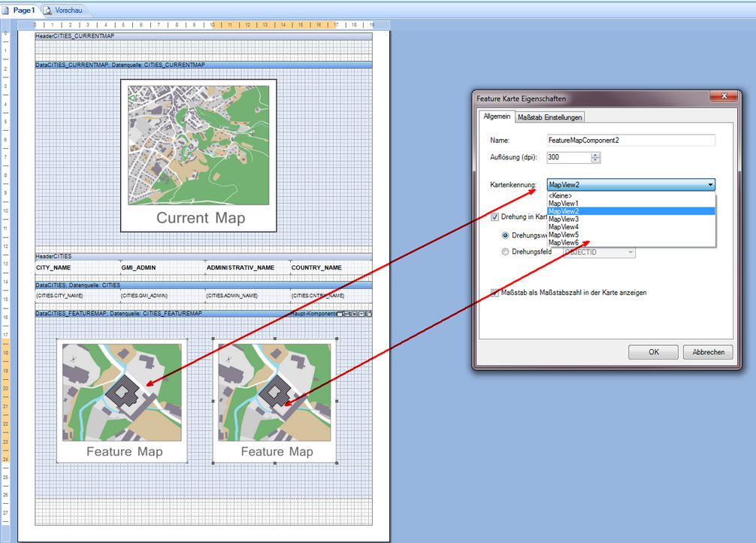Click the down arrow of the Auflösung spinner
Screen dimensions: 756x543
pos(595,159)
